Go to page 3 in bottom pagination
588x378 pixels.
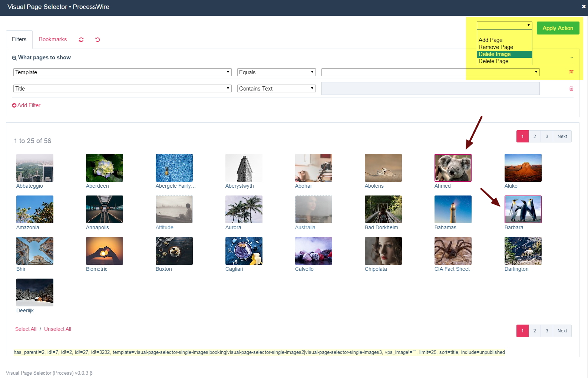(x=547, y=331)
